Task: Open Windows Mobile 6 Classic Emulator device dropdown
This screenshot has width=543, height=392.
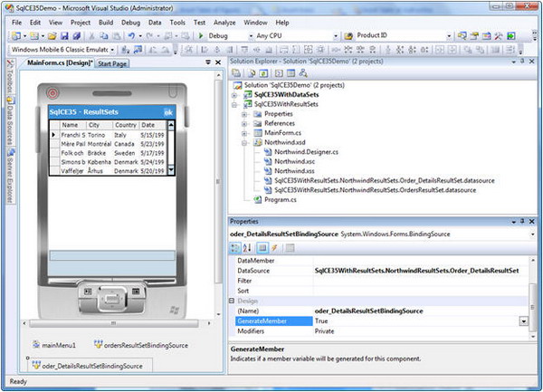Action: coord(112,50)
